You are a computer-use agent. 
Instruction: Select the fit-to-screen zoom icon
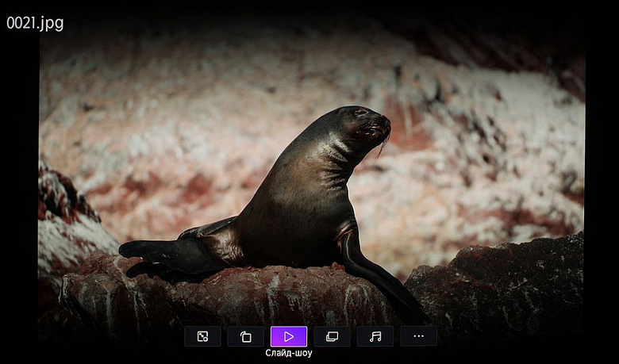[202, 336]
